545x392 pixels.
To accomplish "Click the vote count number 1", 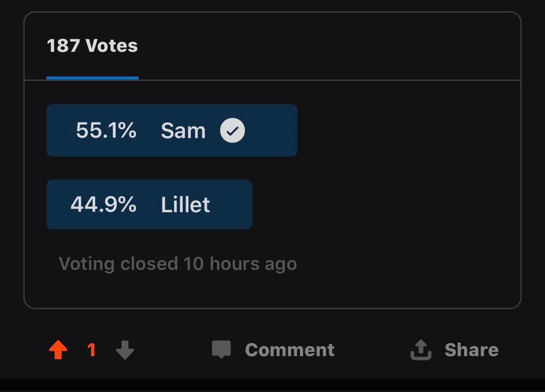I will coord(92,349).
